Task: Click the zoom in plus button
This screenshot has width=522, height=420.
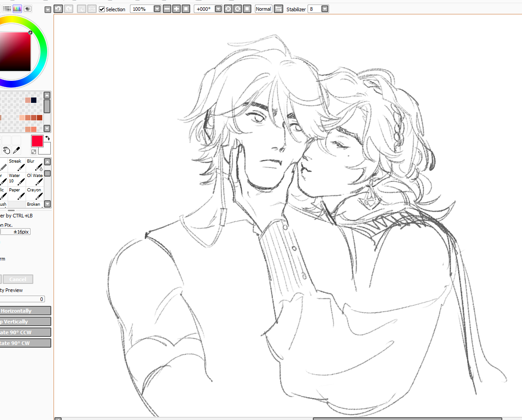Action: coord(176,9)
